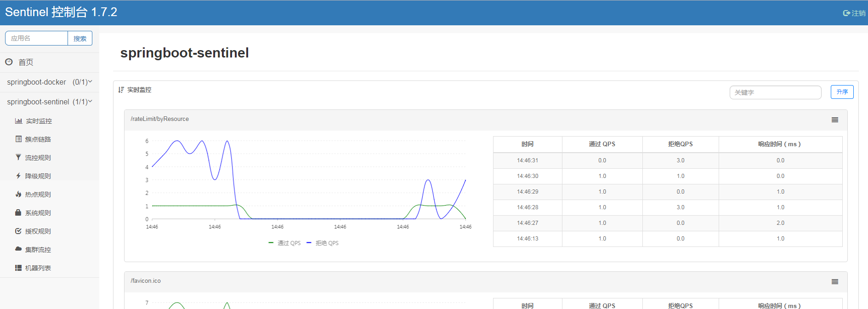Viewport: 868px width, 309px height.
Task: Click the lightning icon beside 降级规则
Action: tap(18, 176)
